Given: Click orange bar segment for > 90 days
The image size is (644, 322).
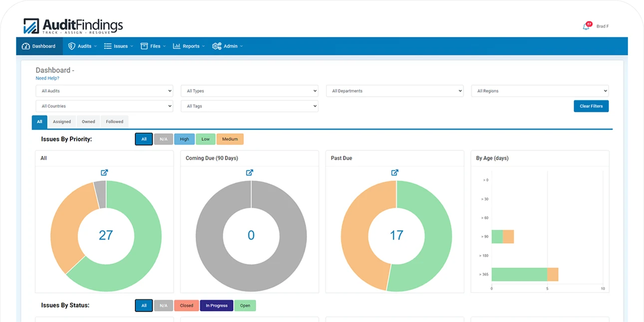Looking at the screenshot, I should click(x=508, y=237).
